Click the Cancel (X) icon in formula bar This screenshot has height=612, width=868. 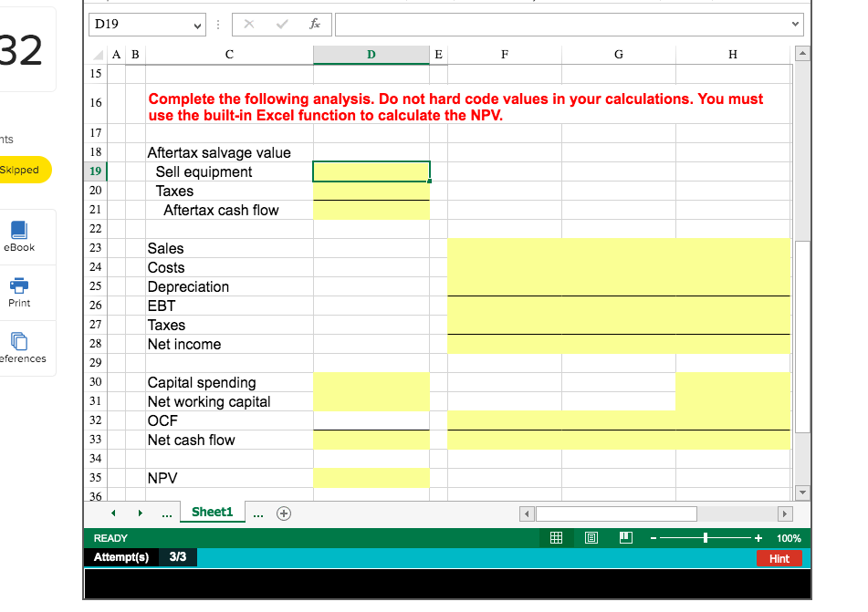click(248, 25)
